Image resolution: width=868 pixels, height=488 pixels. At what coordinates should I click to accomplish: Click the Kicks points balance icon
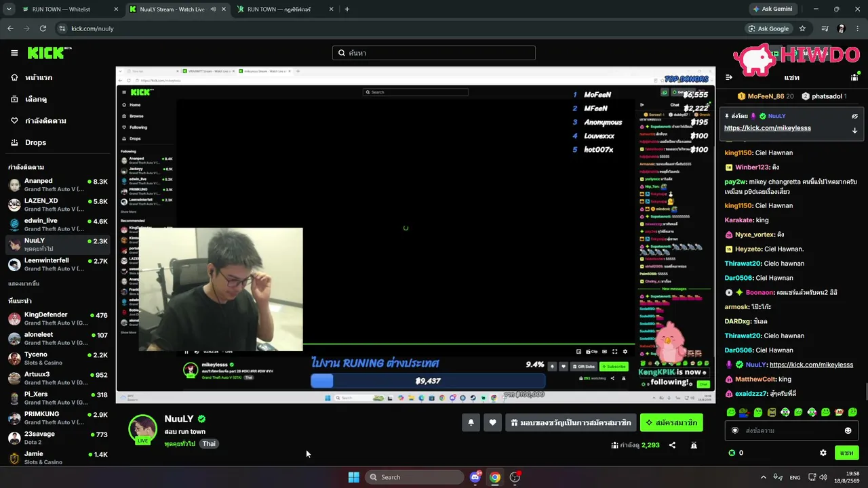tap(732, 453)
